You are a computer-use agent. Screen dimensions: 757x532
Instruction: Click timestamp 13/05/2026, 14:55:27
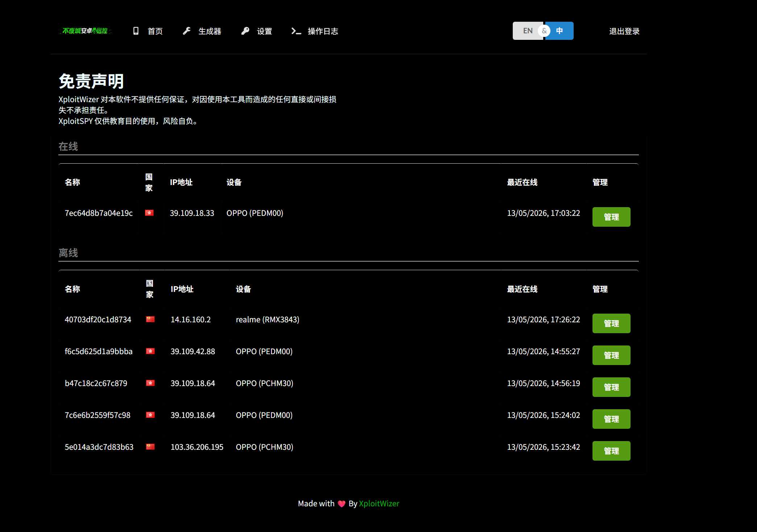(544, 351)
